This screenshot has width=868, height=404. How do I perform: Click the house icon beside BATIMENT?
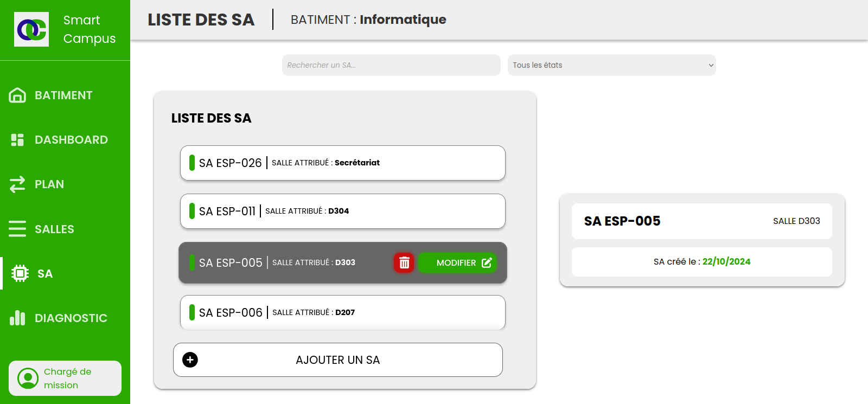[17, 95]
